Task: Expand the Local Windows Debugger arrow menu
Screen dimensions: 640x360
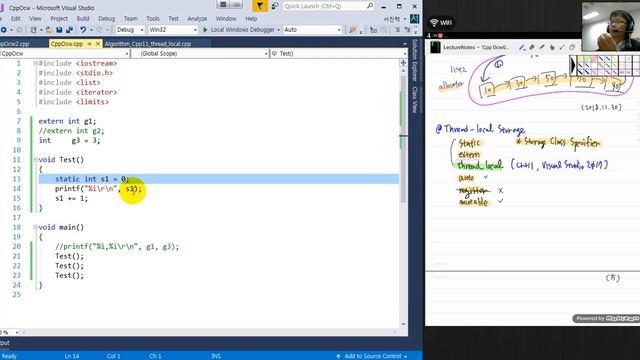Action: tap(278, 30)
